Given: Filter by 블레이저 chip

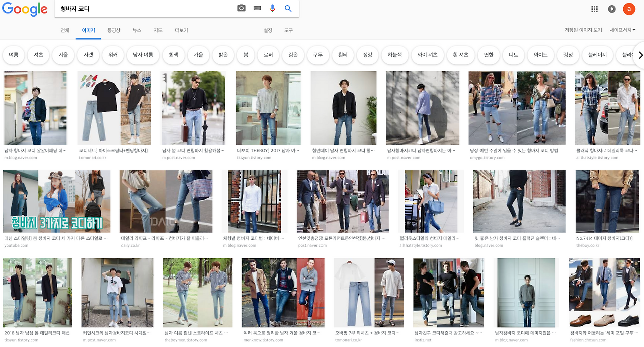Looking at the screenshot, I should [597, 55].
